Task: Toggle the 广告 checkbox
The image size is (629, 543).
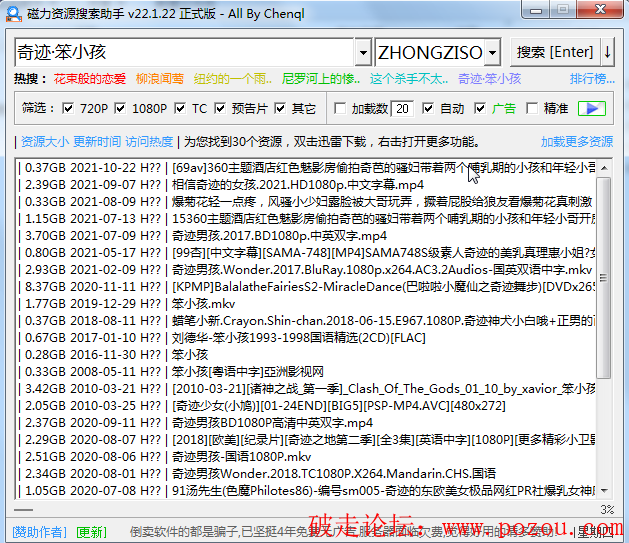Action: click(x=480, y=108)
